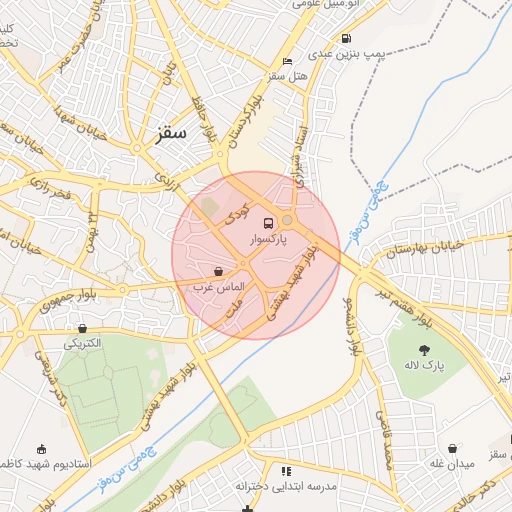Click the stadium icon at استادیوم شهید کاظمی
Viewport: 512px width, 512px height.
pyautogui.click(x=41, y=449)
